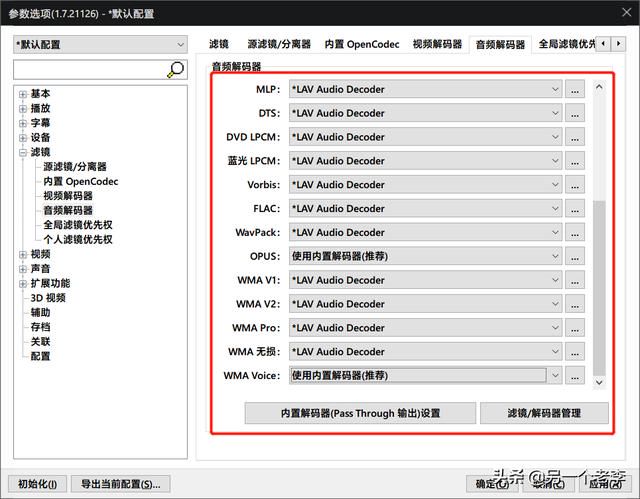Open WavPack decoder ellipsis button
The width and height of the screenshot is (640, 499).
575,233
